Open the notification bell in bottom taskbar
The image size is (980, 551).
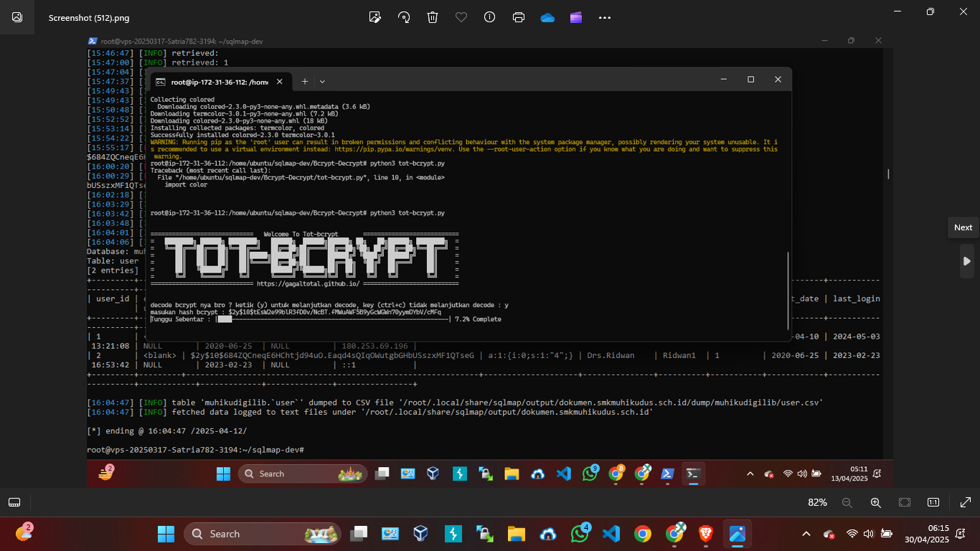[x=960, y=534]
